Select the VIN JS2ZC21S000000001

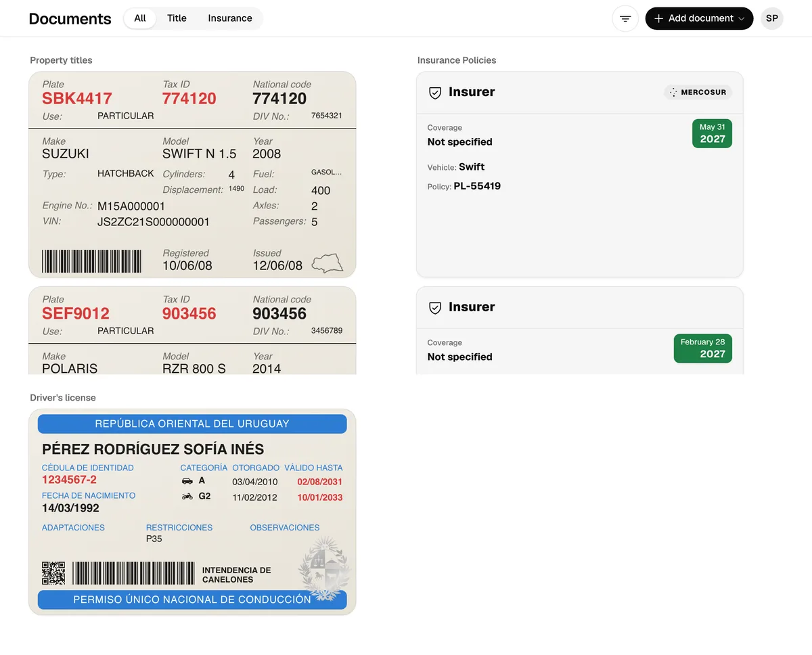coord(154,222)
